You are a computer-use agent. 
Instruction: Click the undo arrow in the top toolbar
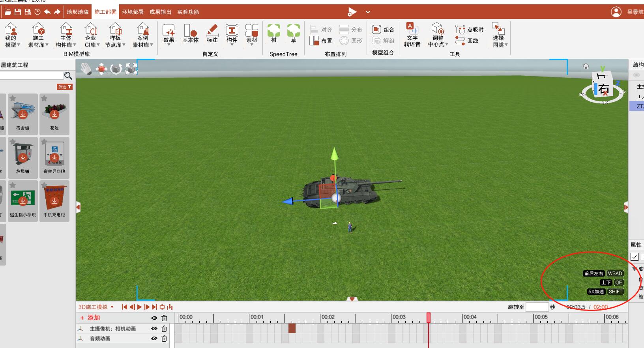tap(47, 12)
